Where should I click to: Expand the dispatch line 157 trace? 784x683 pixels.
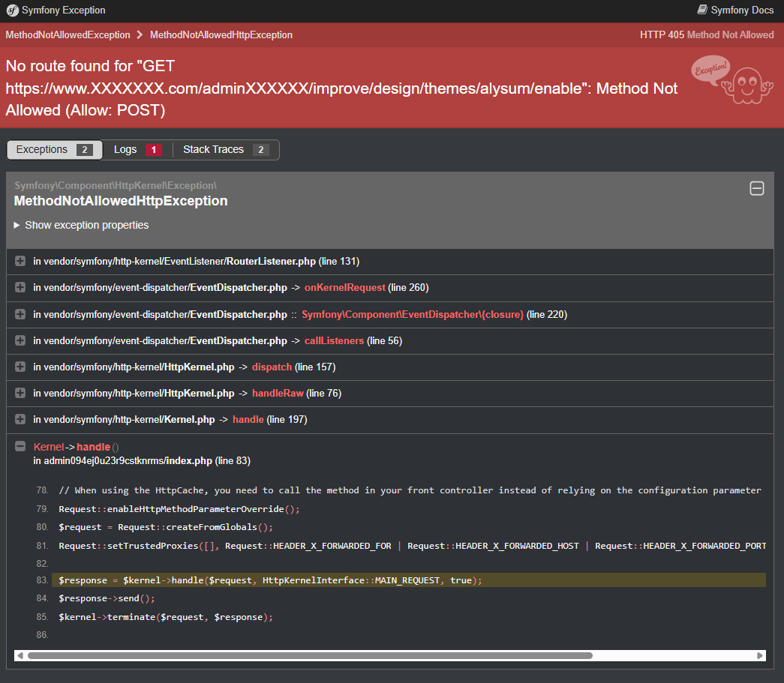[x=20, y=367]
